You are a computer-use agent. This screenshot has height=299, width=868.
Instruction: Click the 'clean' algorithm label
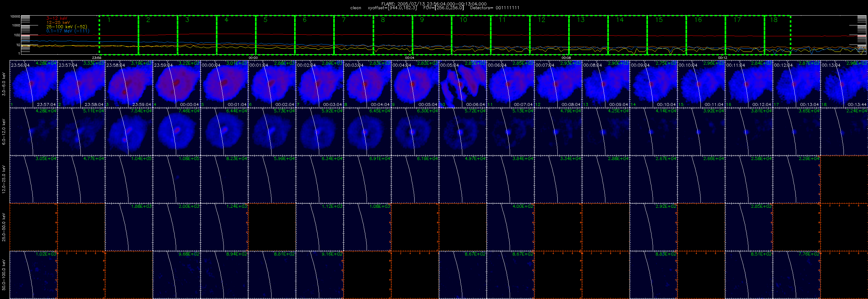coord(355,8)
